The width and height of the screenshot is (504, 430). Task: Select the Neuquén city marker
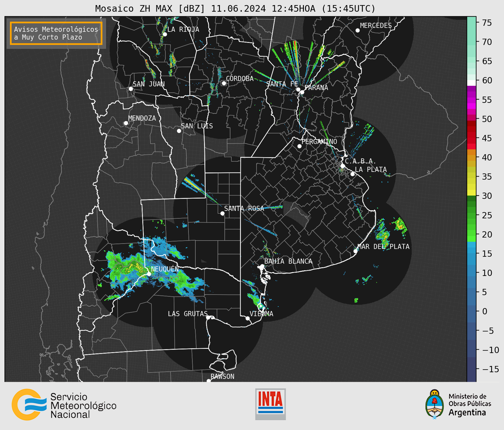pos(149,274)
